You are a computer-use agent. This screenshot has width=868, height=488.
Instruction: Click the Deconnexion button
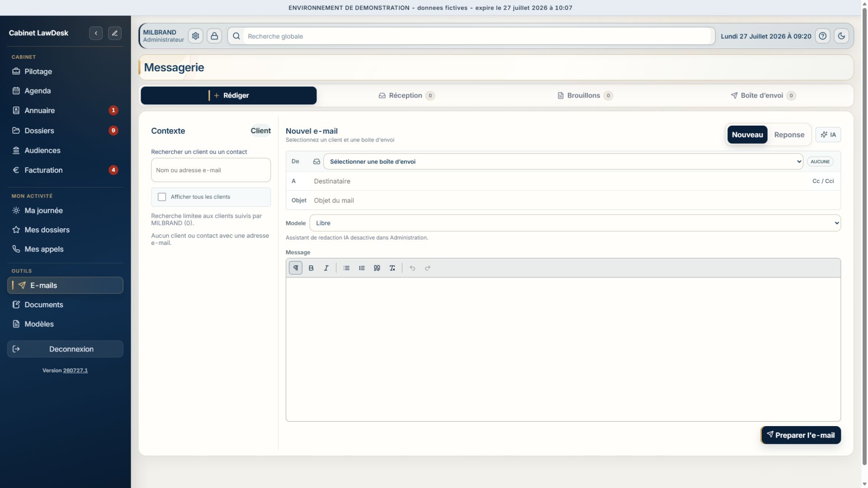coord(65,349)
